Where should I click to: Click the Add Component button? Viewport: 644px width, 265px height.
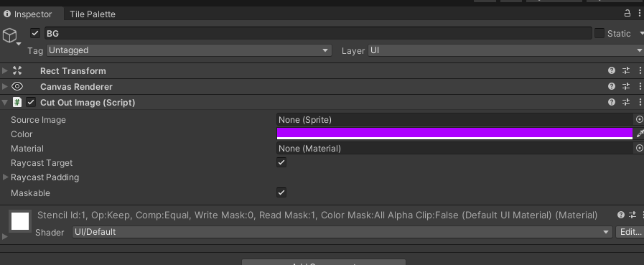tap(324, 262)
